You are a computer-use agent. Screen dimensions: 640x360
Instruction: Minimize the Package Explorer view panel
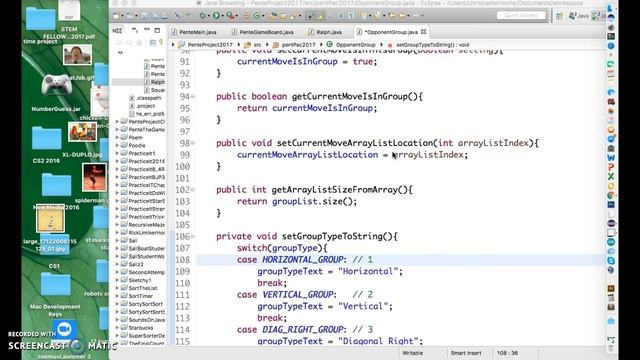pyautogui.click(x=147, y=30)
